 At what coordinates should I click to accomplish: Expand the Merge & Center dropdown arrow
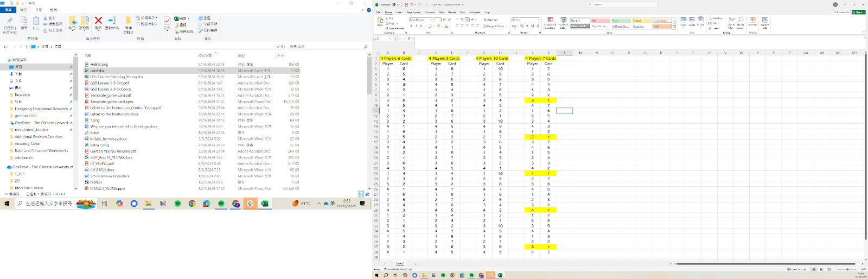pos(507,26)
